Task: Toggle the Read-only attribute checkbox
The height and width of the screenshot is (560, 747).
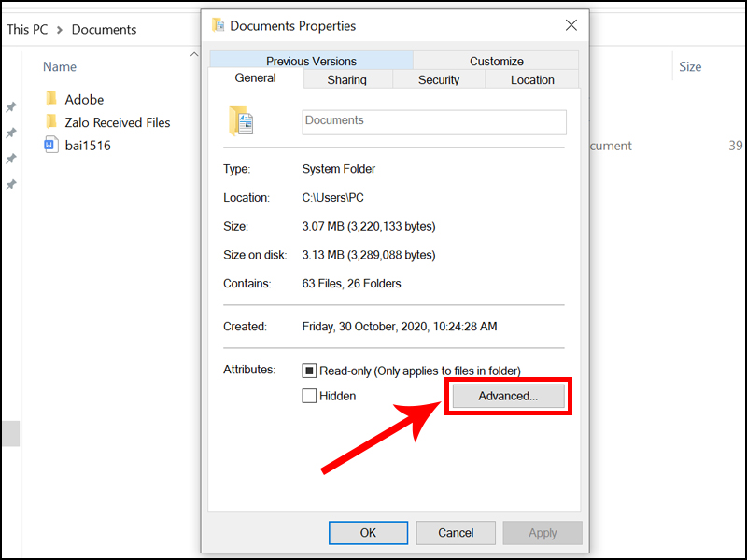Action: (310, 371)
